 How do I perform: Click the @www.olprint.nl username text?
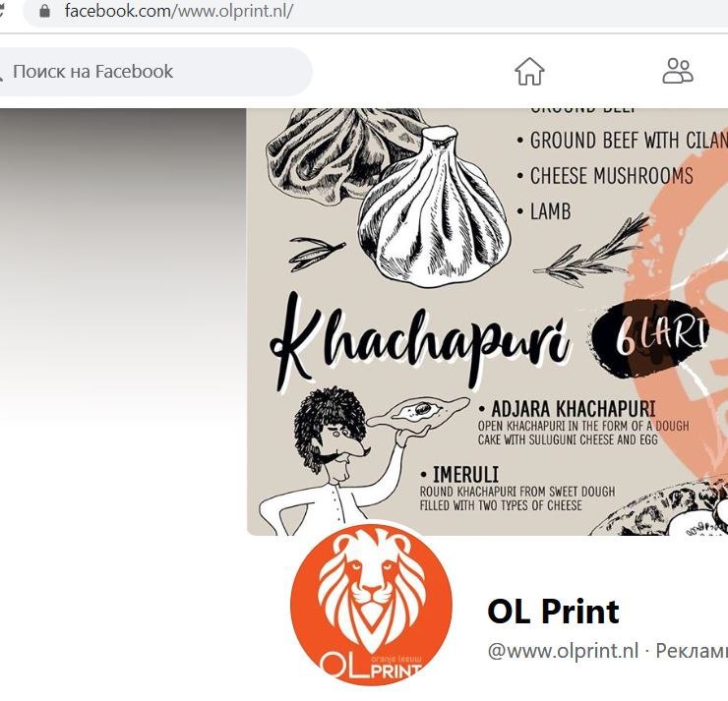[563, 651]
